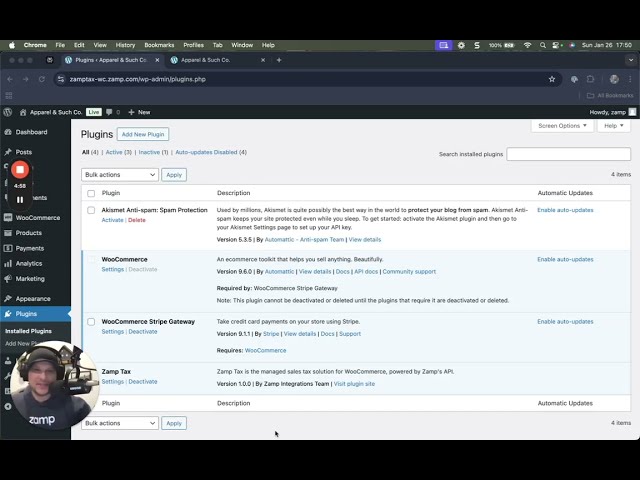Open the Apple menu icon
This screenshot has height=480, width=640.
coord(12,45)
